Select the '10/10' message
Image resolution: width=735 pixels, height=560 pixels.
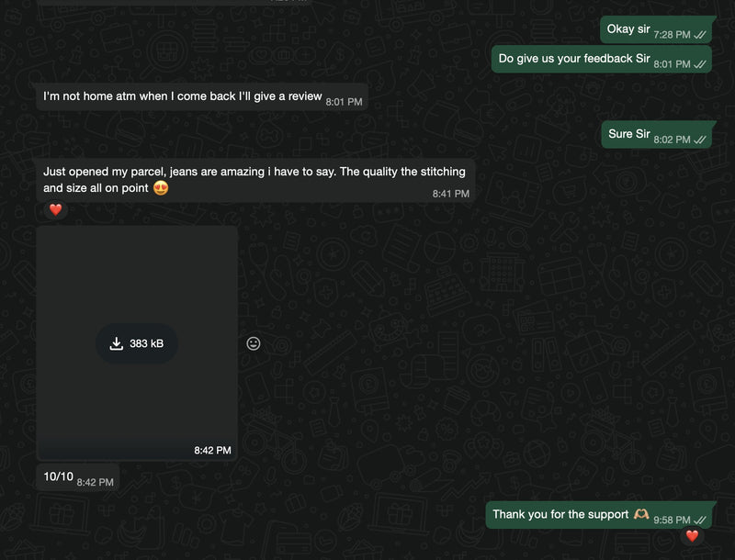78,477
